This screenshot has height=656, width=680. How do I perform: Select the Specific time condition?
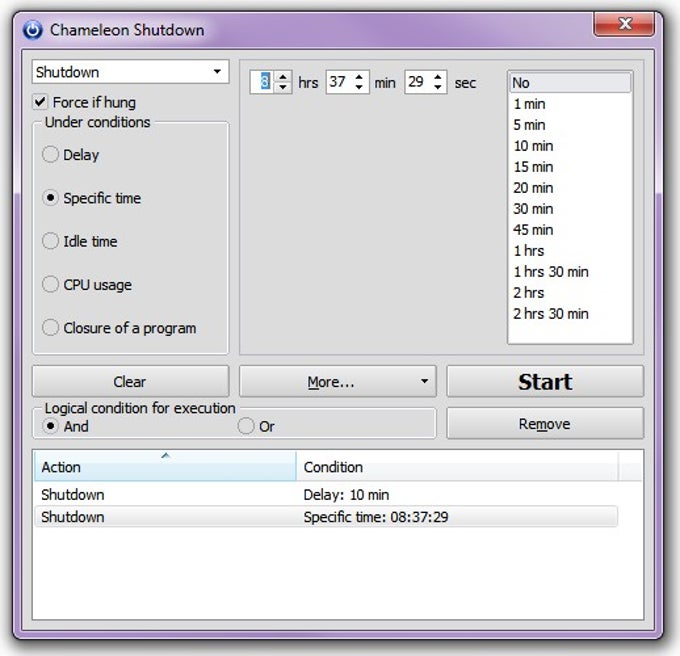[50, 198]
